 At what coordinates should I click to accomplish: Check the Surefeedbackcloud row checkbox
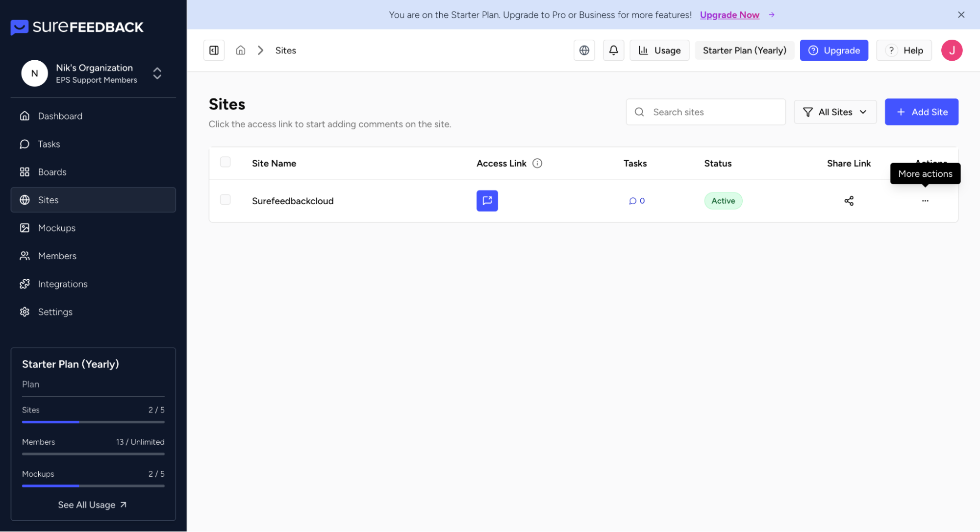point(225,200)
